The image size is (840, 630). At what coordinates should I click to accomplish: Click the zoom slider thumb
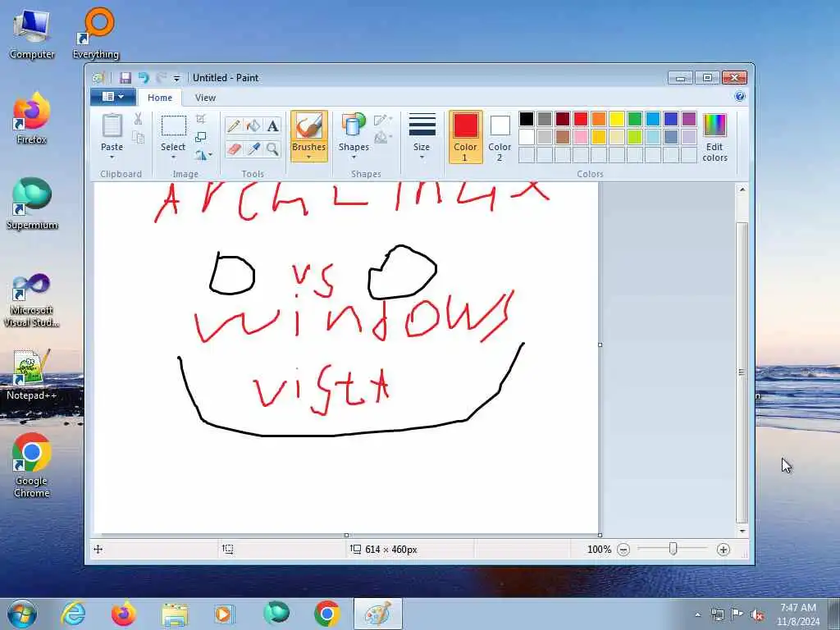click(673, 549)
